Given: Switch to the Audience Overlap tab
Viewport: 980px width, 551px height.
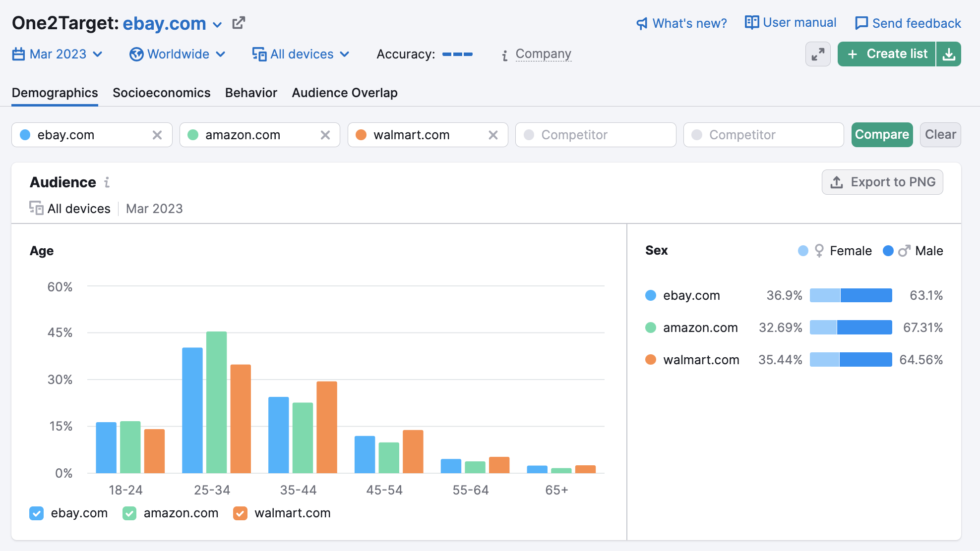Looking at the screenshot, I should click(345, 93).
